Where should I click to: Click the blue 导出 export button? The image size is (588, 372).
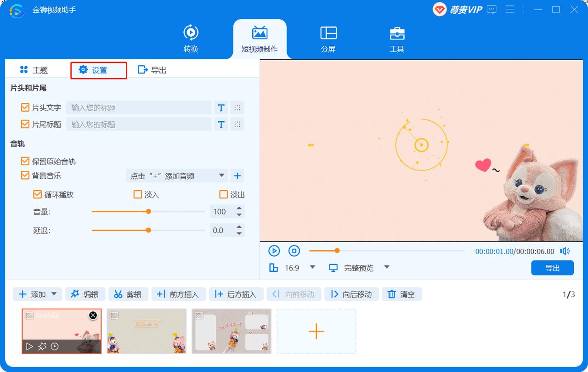[x=553, y=268]
